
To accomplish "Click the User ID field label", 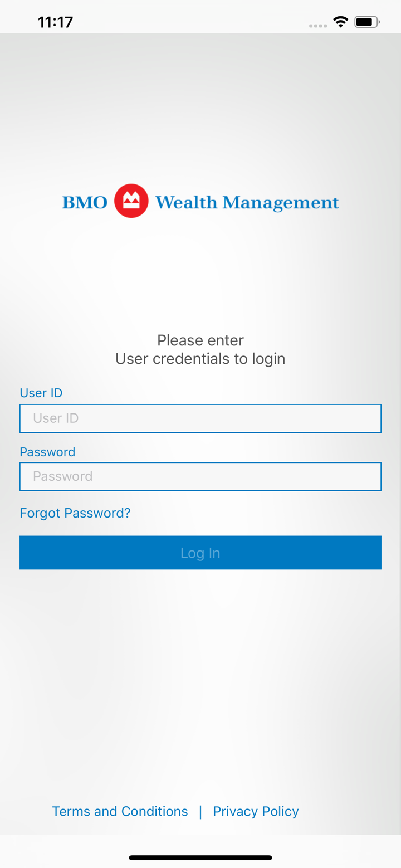I will click(41, 393).
